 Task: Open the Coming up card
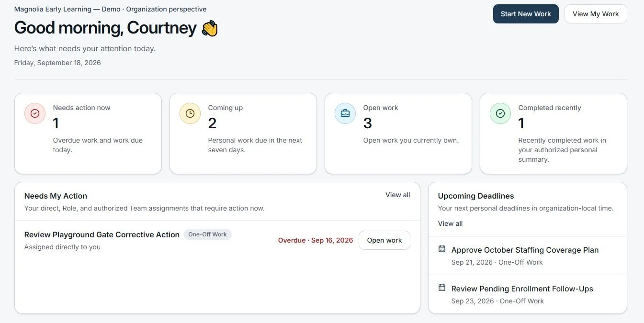click(x=243, y=134)
